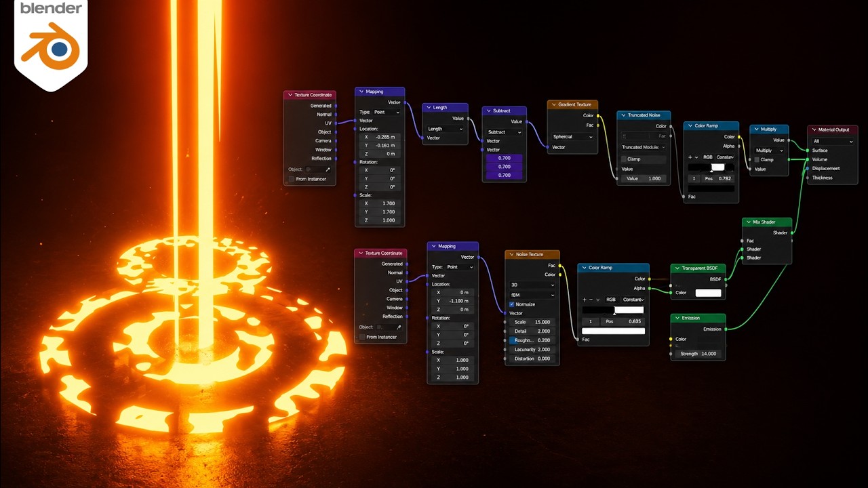
Task: Click Fac output socket of Noise Texture
Action: [559, 266]
